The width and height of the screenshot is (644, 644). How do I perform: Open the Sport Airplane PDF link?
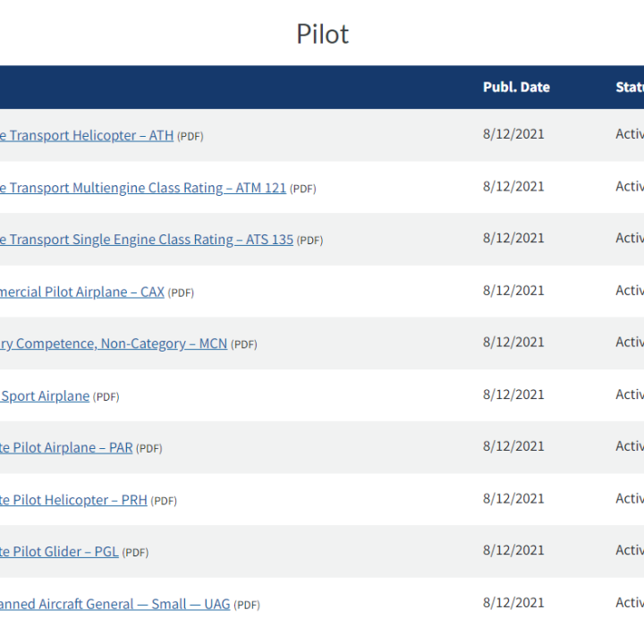pyautogui.click(x=45, y=396)
